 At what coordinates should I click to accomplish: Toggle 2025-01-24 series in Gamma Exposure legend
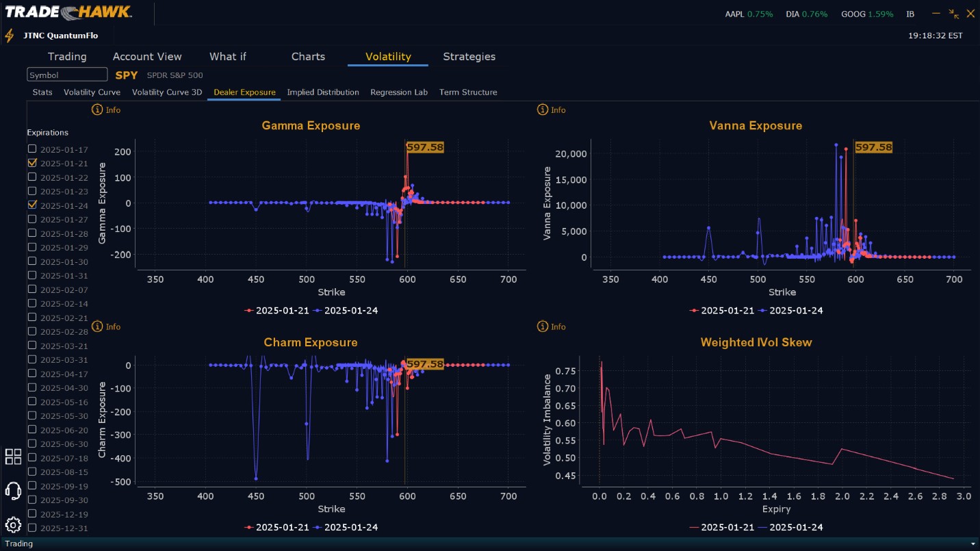346,311
